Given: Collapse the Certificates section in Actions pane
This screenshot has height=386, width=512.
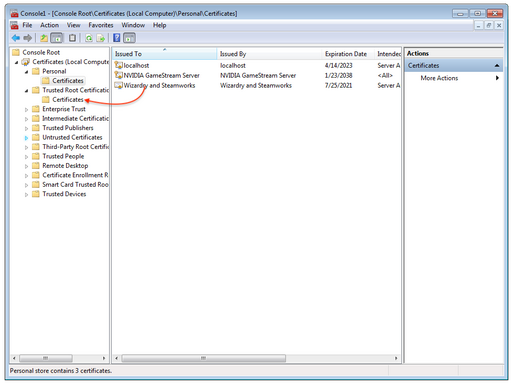Looking at the screenshot, I should tap(497, 65).
